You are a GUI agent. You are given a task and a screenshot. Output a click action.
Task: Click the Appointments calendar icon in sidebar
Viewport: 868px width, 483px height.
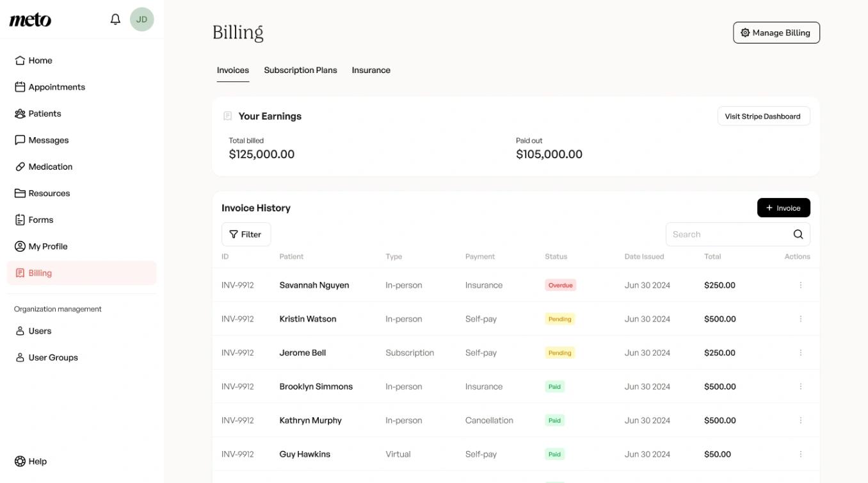20,86
